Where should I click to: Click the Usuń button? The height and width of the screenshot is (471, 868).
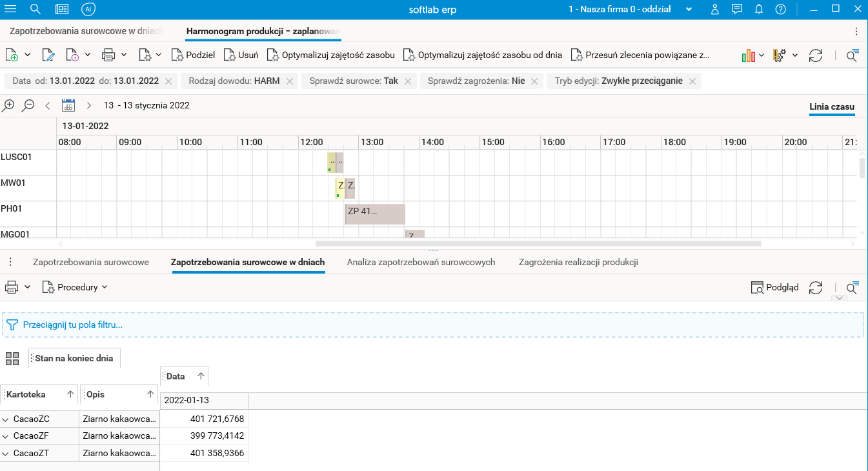click(241, 55)
